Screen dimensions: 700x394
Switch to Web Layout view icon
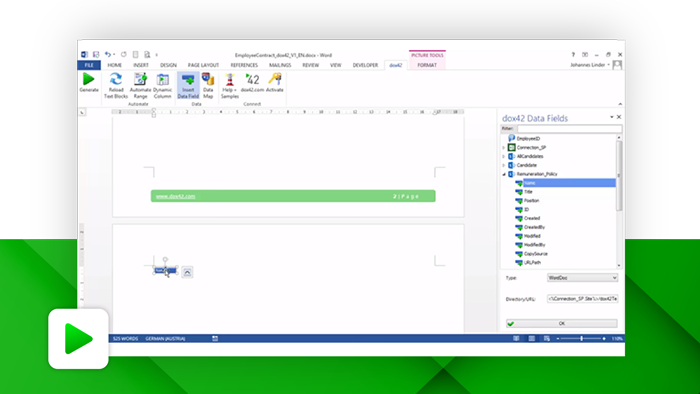coord(547,339)
